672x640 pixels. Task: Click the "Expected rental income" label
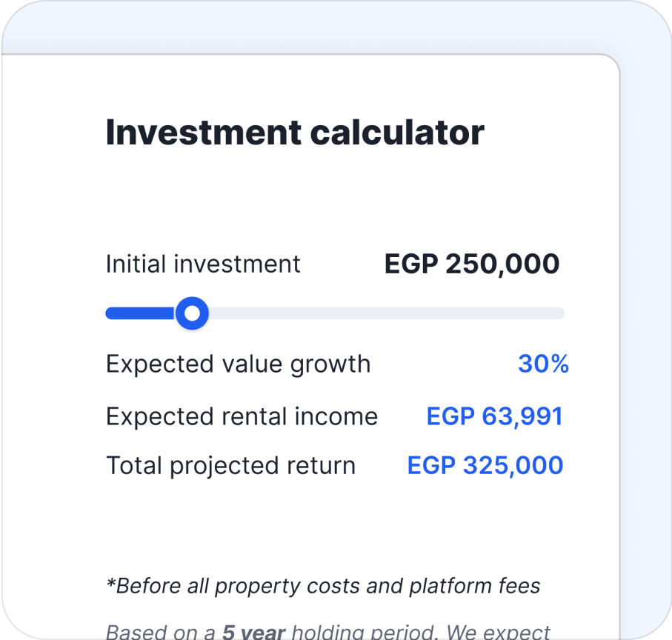tap(242, 416)
